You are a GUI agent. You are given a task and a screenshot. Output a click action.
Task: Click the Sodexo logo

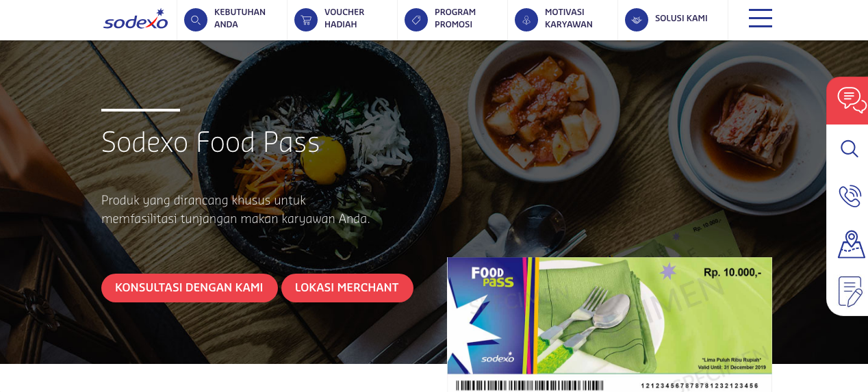click(136, 19)
